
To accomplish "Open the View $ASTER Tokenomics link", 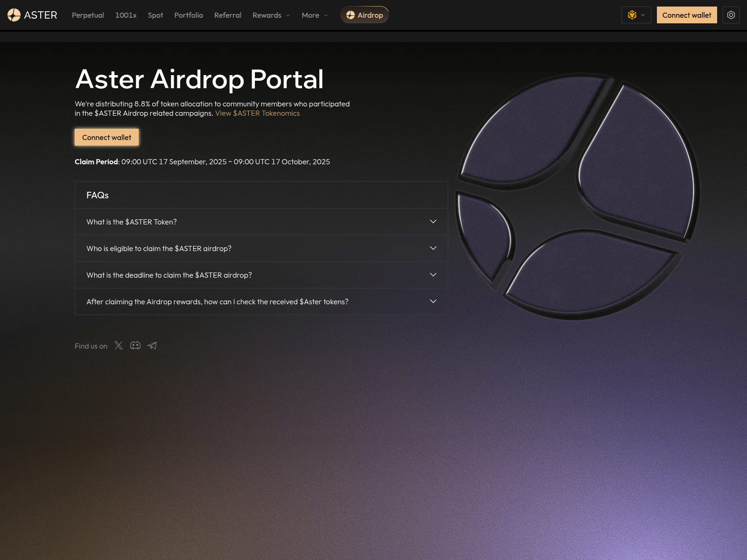I will coord(257,113).
